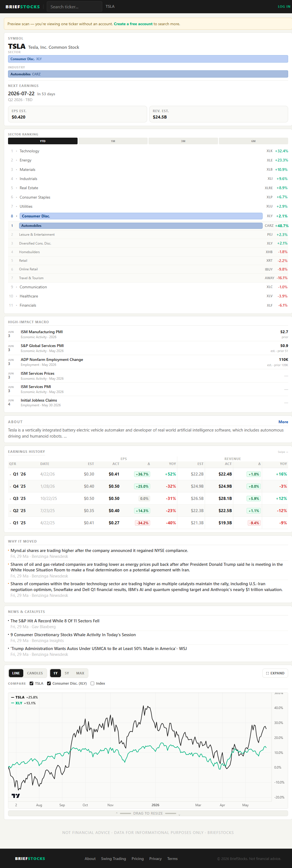Click the DRAG TO RESIZE handle bar
Viewport: 292px width, 868px height.
pyautogui.click(x=148, y=813)
